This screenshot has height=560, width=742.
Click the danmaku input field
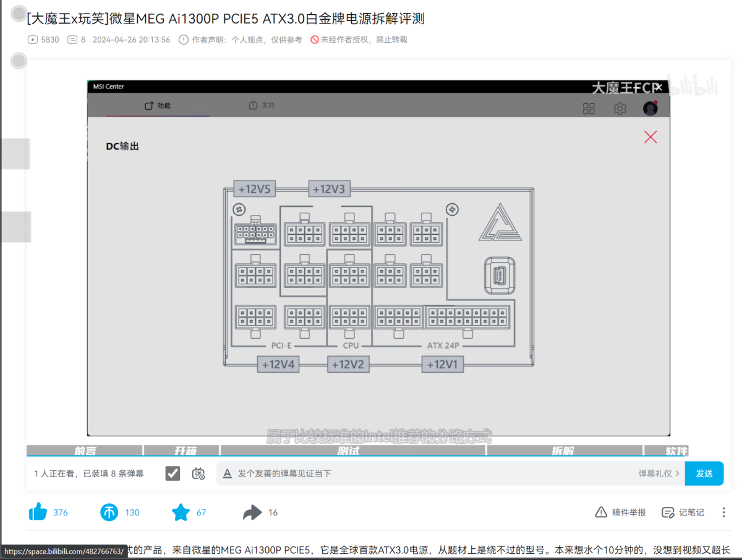433,473
